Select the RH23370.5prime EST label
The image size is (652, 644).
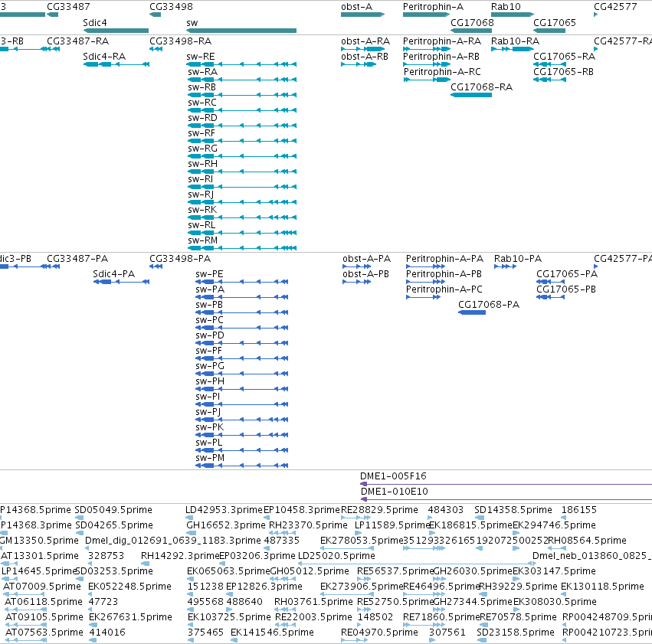tap(308, 525)
